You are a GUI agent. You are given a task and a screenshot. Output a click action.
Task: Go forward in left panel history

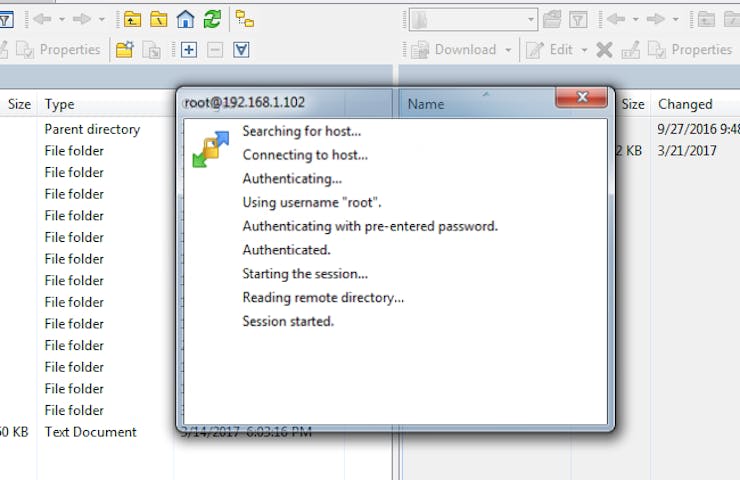[x=82, y=19]
